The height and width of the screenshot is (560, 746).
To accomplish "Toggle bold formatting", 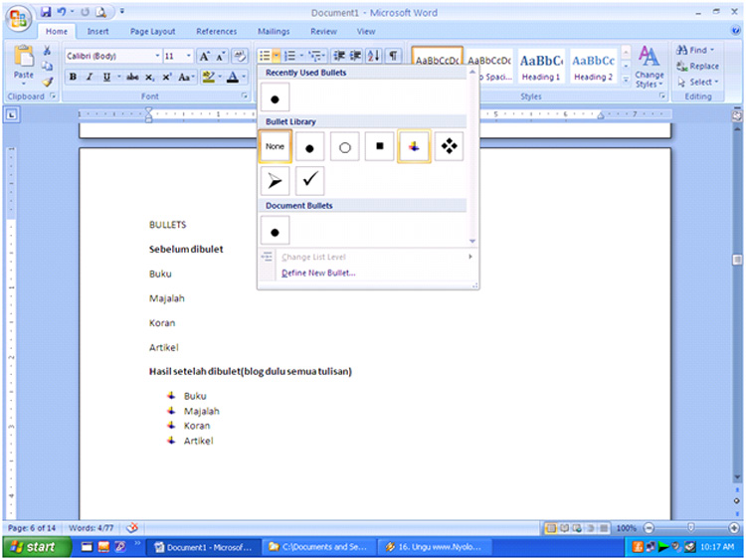I will (x=73, y=77).
